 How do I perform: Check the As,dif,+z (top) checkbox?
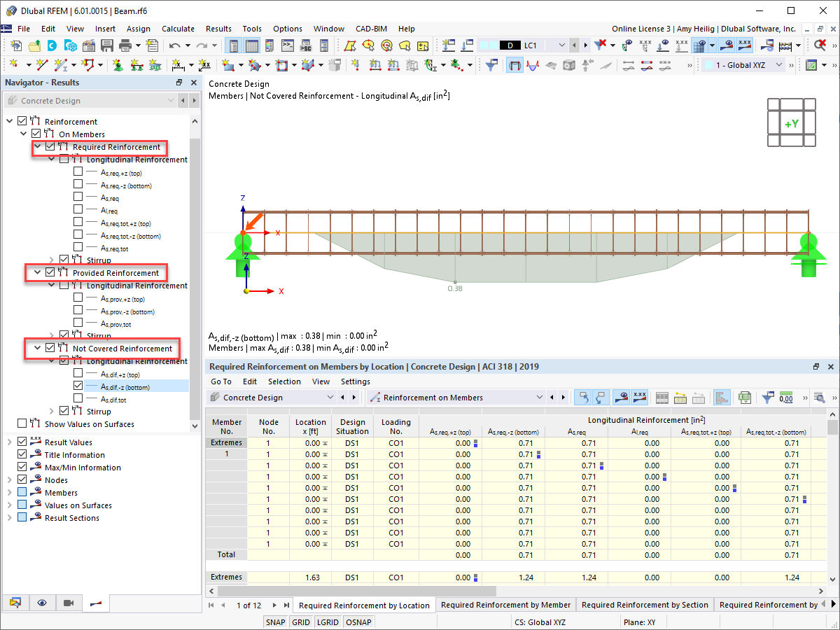(77, 374)
